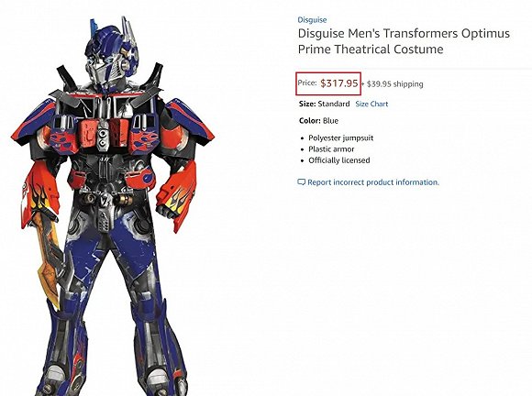532x396 pixels.
Task: Click the $39.95 shipping text
Action: [395, 83]
